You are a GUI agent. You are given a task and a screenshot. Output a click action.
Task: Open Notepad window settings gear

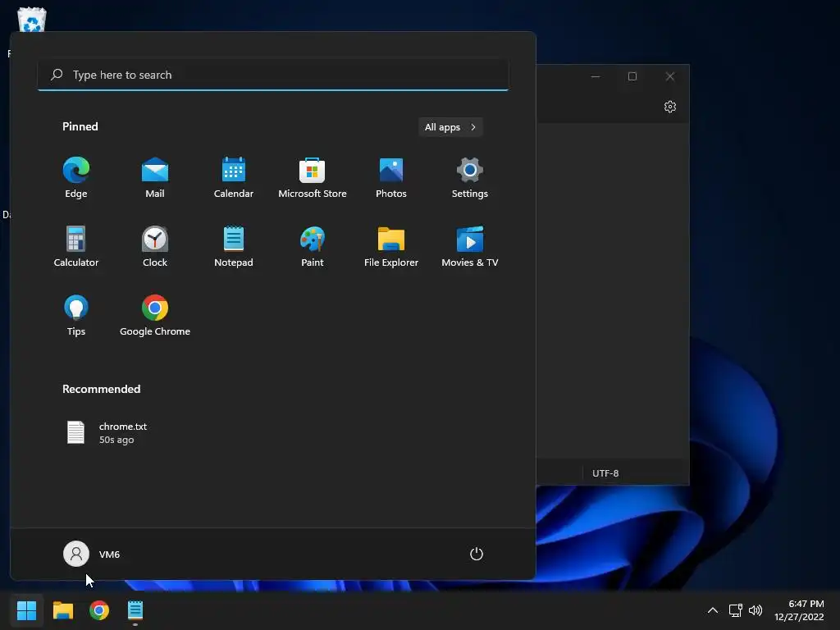point(670,107)
